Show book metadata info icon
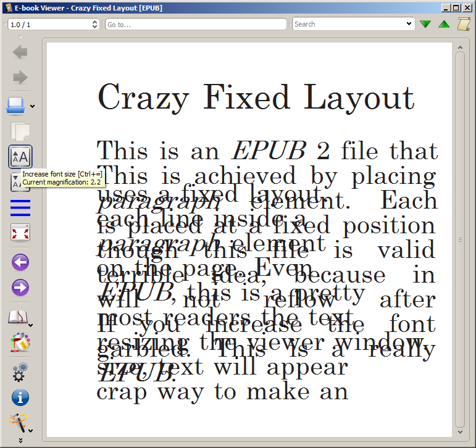Viewport: 476px width, 448px height. point(20,397)
